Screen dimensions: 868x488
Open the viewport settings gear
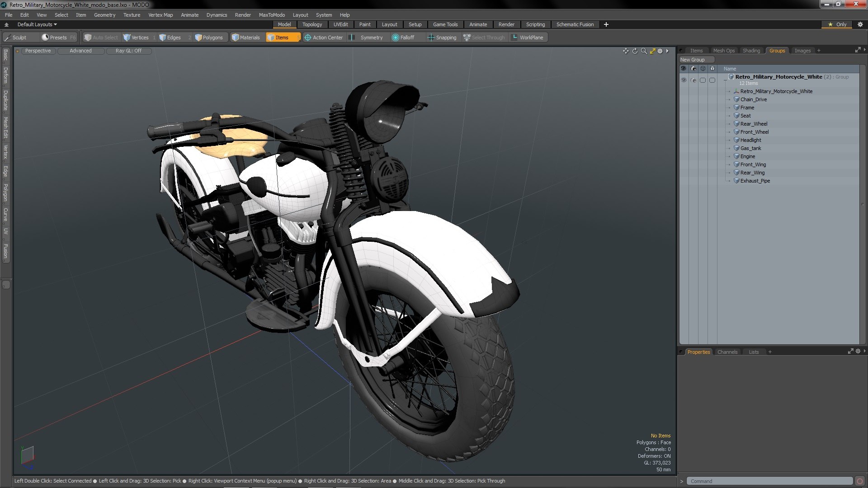(660, 51)
